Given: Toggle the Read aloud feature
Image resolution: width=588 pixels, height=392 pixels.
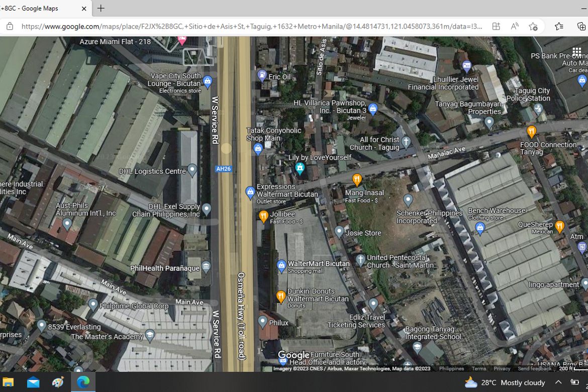Looking at the screenshot, I should coord(515,26).
